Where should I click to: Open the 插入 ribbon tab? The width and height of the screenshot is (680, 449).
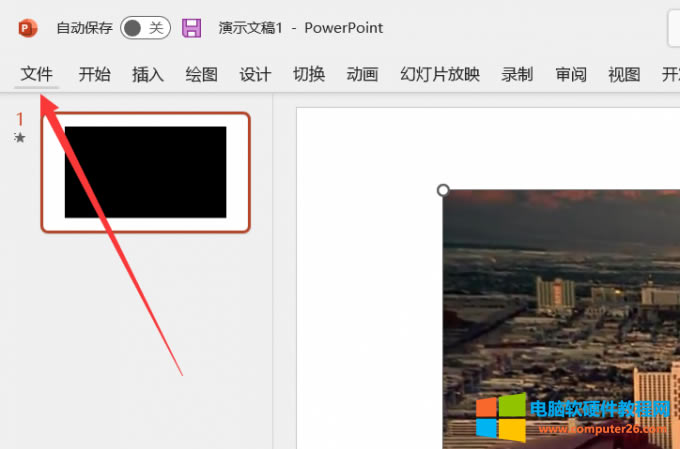(x=148, y=74)
